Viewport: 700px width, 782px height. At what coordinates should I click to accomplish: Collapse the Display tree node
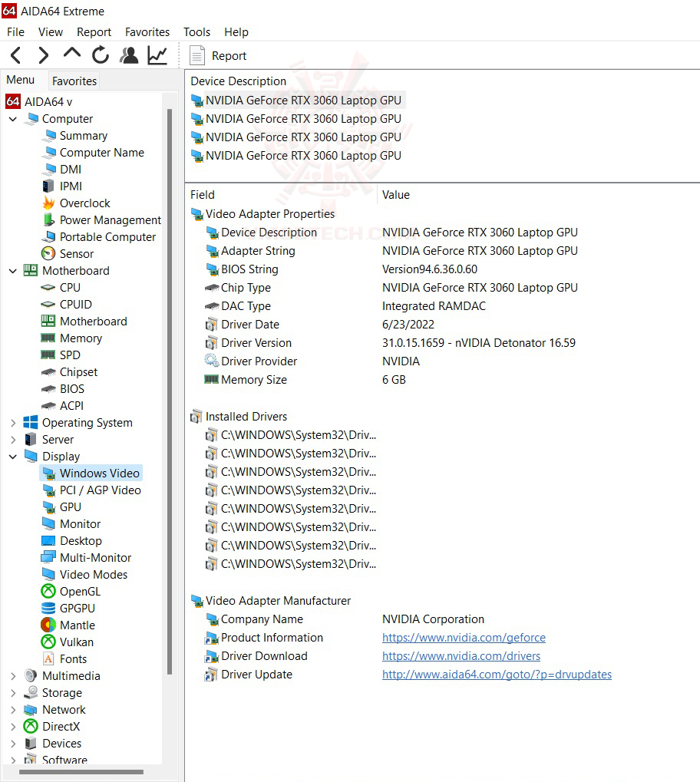coord(13,457)
